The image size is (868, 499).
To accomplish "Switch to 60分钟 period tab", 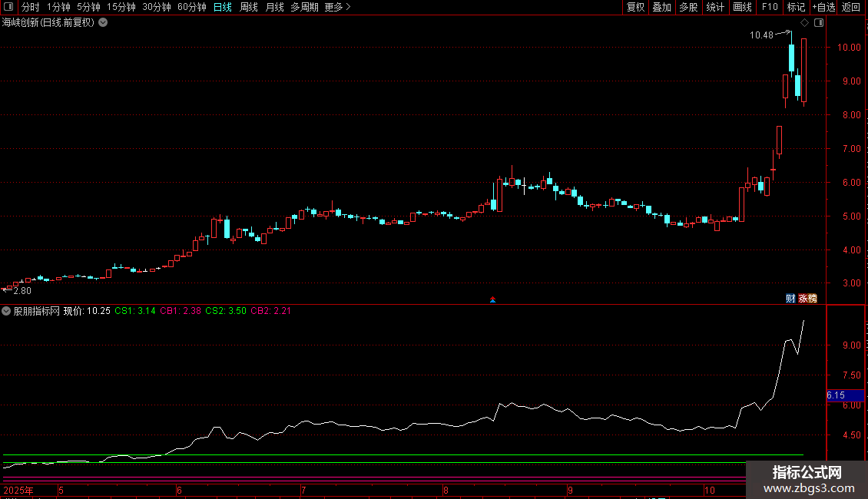I will click(x=191, y=7).
